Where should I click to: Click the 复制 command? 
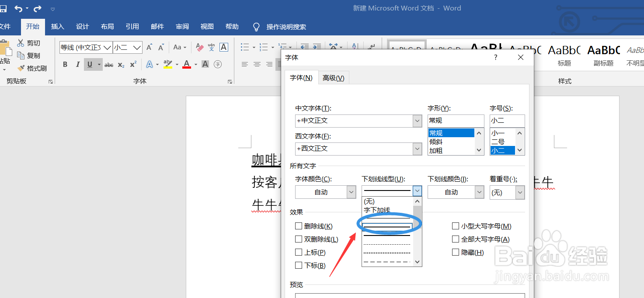coord(31,55)
